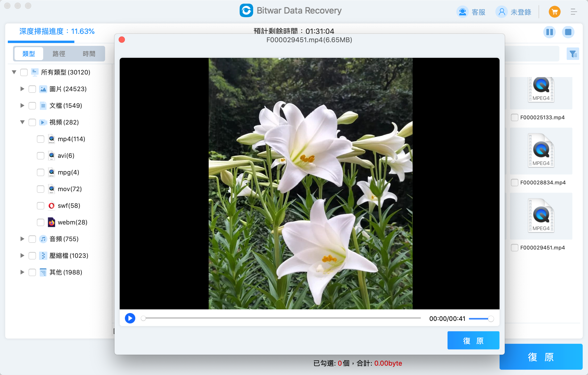Click the search input field

pyautogui.click(x=532, y=54)
